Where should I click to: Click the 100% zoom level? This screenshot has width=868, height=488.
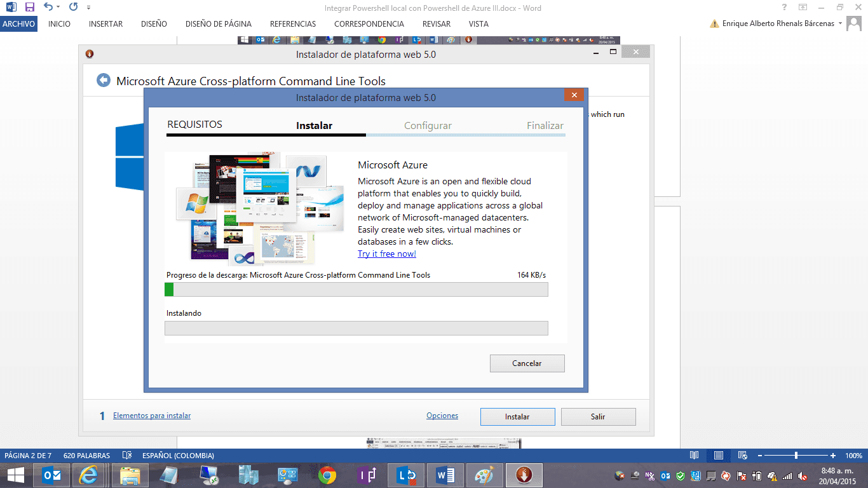[853, 456]
